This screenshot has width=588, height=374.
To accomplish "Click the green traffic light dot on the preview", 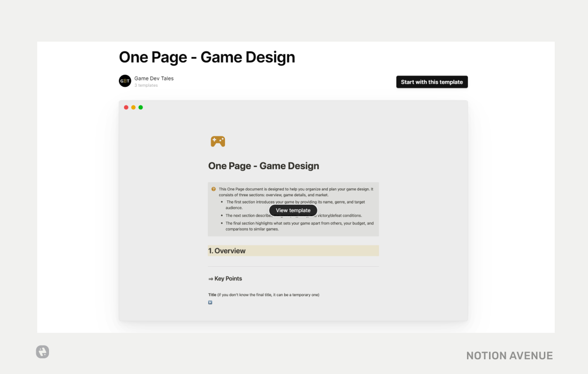I will pos(141,107).
